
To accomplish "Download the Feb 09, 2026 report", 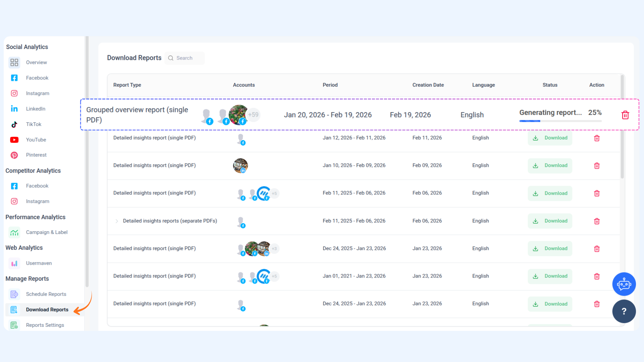I will 550,166.
